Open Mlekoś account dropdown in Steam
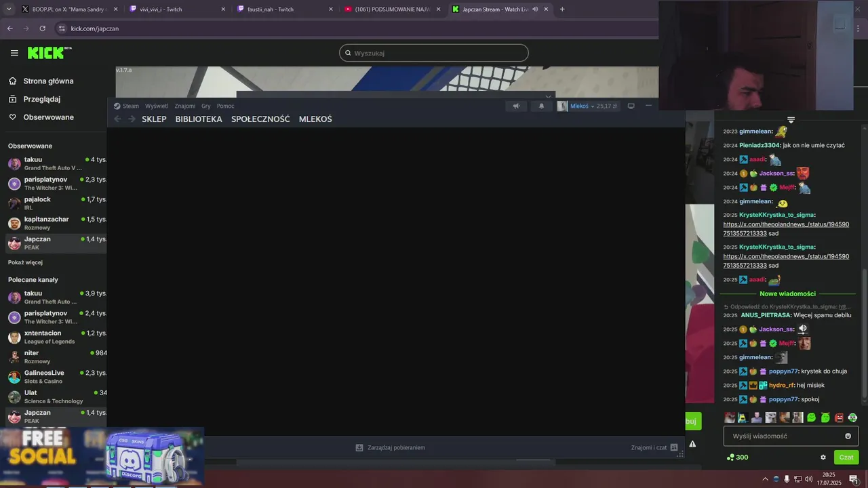 (x=587, y=106)
